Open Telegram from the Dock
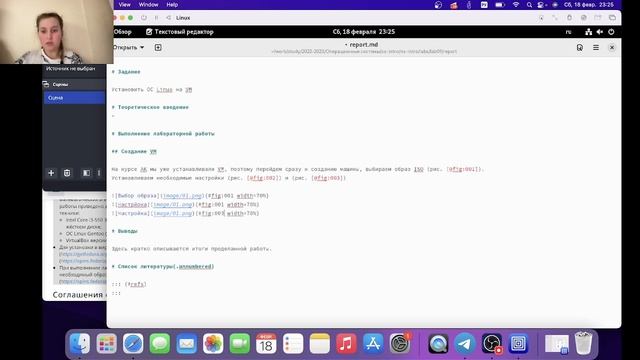This screenshot has height=360, width=640. pyautogui.click(x=464, y=343)
